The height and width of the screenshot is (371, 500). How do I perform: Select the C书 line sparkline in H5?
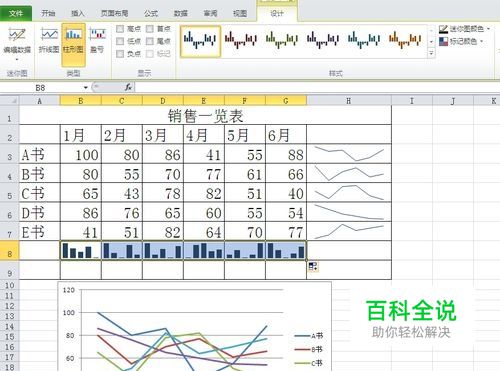(x=349, y=192)
